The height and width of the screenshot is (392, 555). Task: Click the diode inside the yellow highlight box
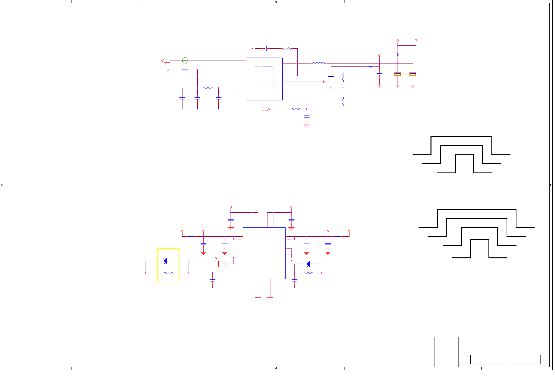(165, 261)
